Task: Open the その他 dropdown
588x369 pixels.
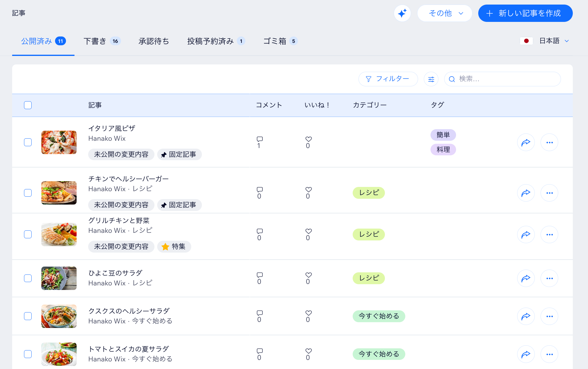Action: click(x=444, y=13)
